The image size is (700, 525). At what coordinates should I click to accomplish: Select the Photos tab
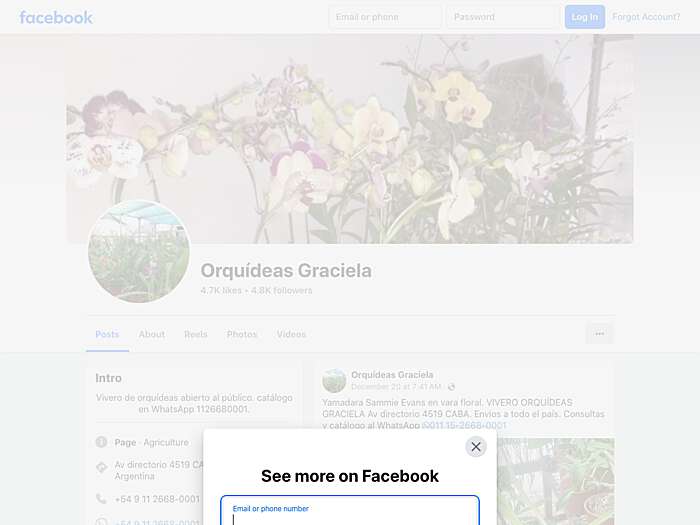pyautogui.click(x=242, y=334)
